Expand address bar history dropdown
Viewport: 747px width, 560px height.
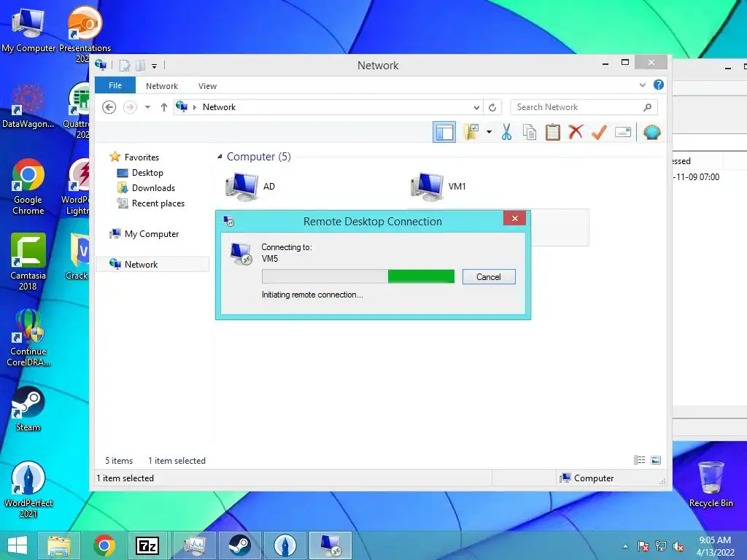[476, 107]
